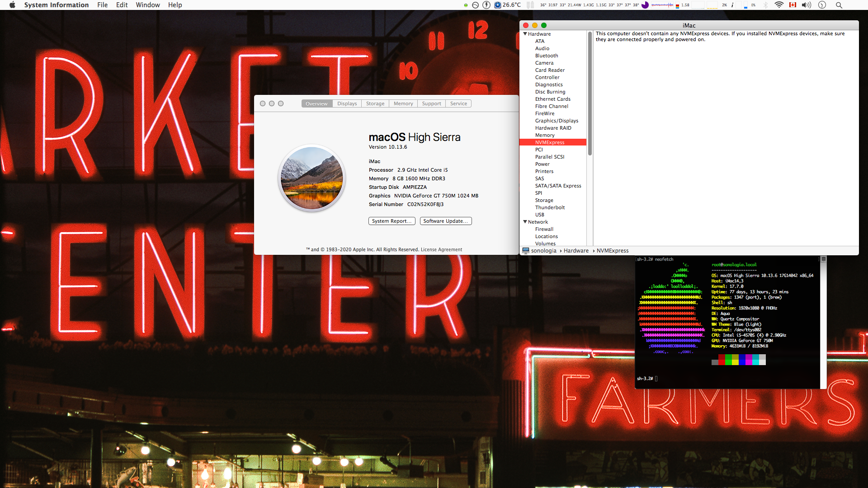Click the purple pie chart icon
The width and height of the screenshot is (868, 488).
click(x=645, y=5)
